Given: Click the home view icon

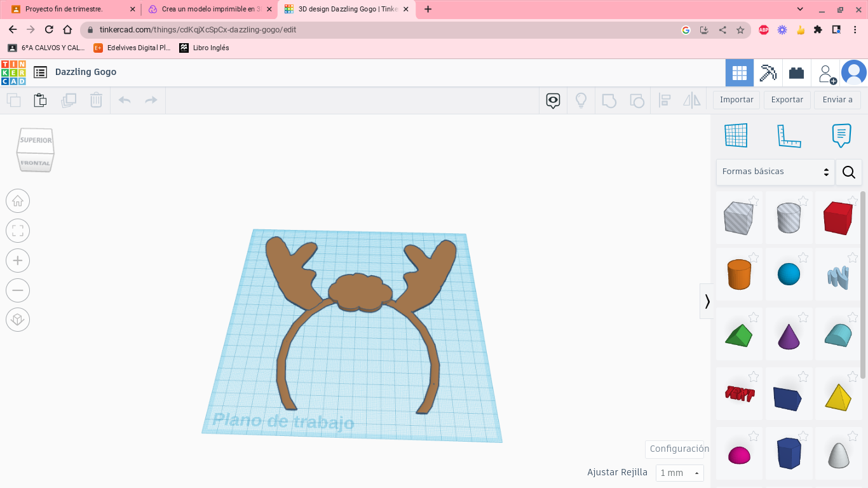Looking at the screenshot, I should (x=18, y=201).
